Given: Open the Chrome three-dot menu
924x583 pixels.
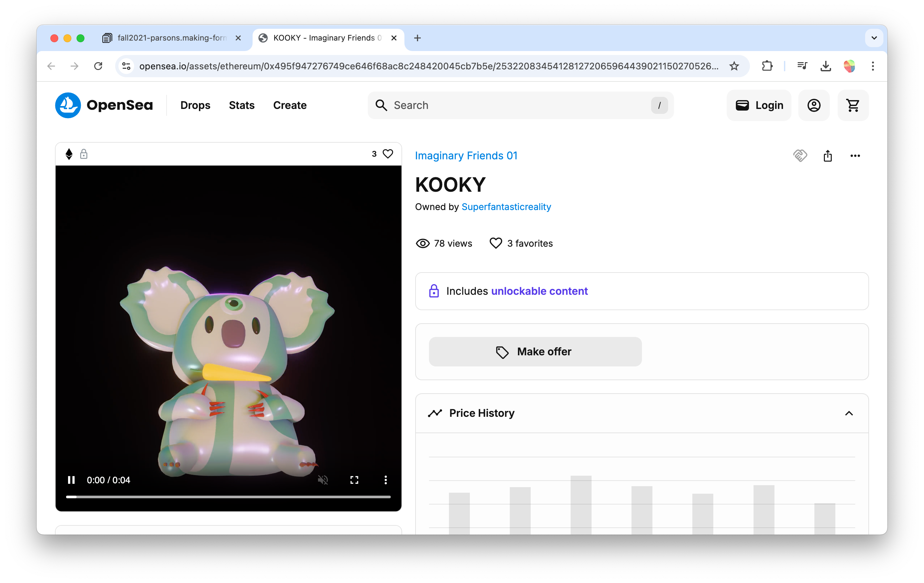Looking at the screenshot, I should point(873,66).
